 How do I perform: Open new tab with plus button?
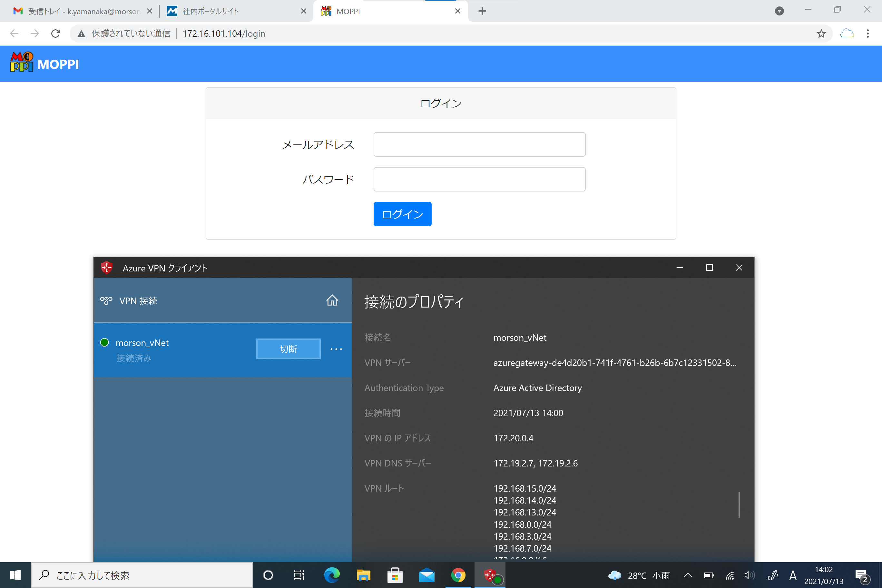pyautogui.click(x=482, y=11)
